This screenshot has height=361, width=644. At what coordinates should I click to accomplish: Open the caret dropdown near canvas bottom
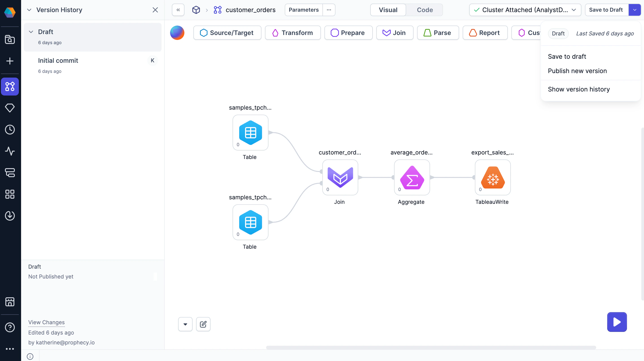click(x=185, y=324)
